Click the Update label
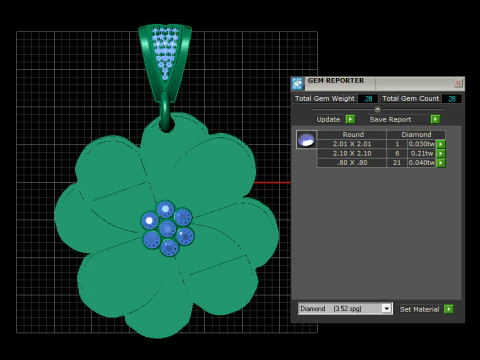Image resolution: width=480 pixels, height=360 pixels. click(x=328, y=119)
